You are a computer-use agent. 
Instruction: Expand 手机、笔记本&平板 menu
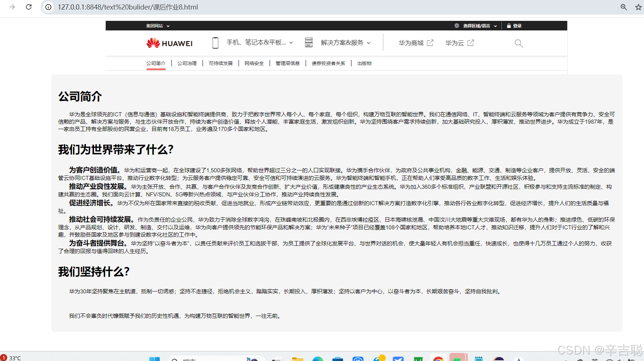tap(260, 42)
